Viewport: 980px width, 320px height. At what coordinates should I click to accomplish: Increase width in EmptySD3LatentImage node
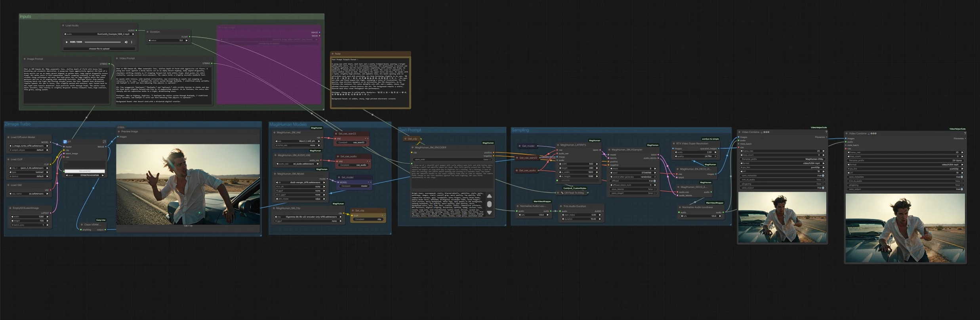(x=47, y=217)
